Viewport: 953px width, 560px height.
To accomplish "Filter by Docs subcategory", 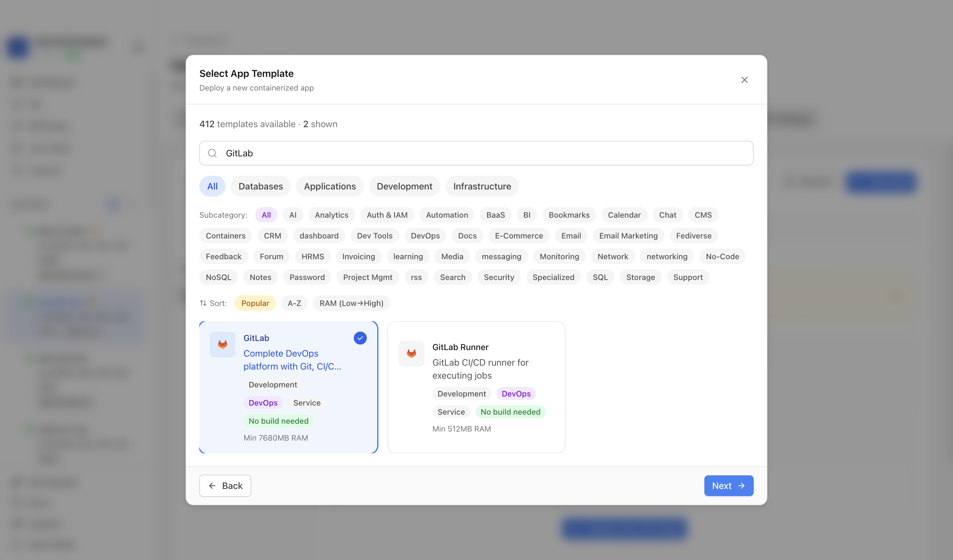I will point(467,236).
